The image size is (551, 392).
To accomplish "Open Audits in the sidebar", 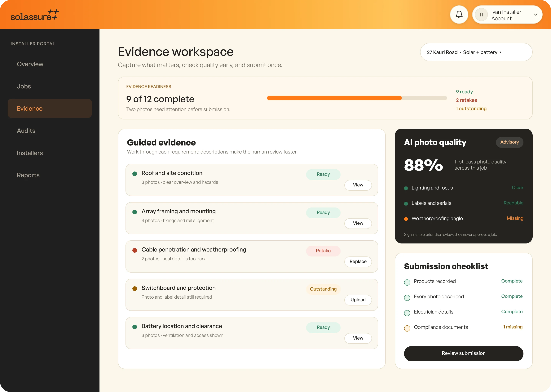I will (50, 131).
